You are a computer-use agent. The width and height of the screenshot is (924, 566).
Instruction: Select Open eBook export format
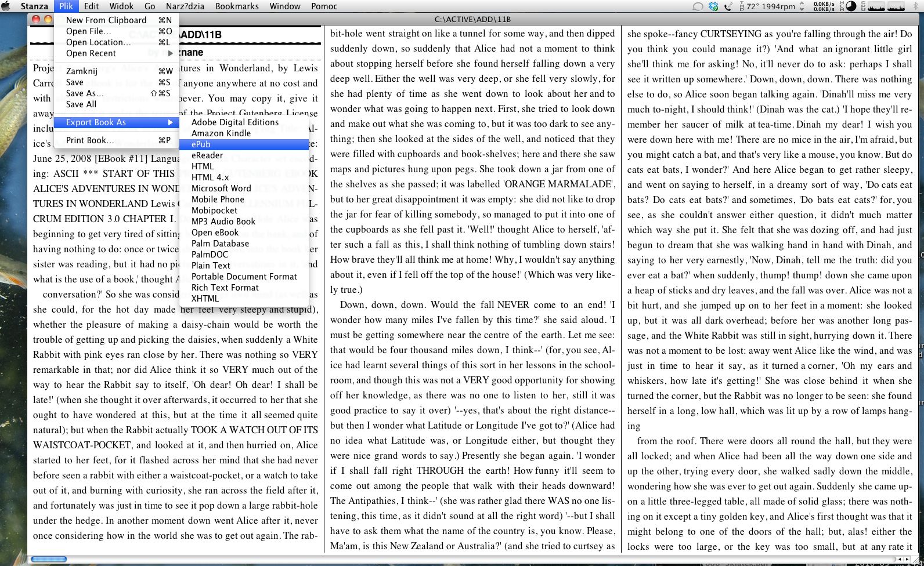point(244,233)
